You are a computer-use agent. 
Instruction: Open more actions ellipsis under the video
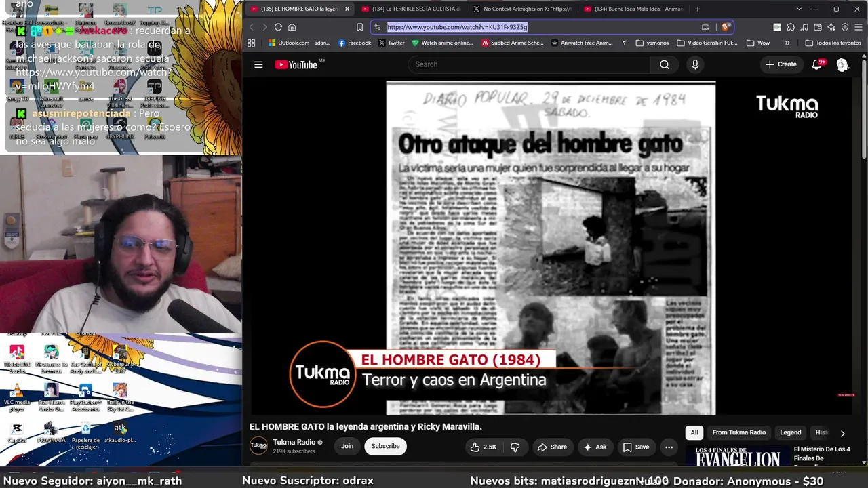coord(669,447)
